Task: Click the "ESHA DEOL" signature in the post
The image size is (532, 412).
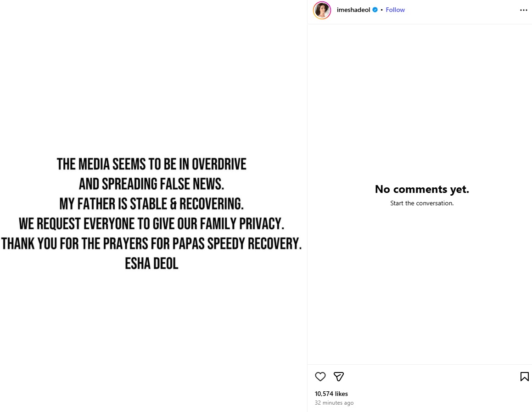Action: tap(151, 263)
